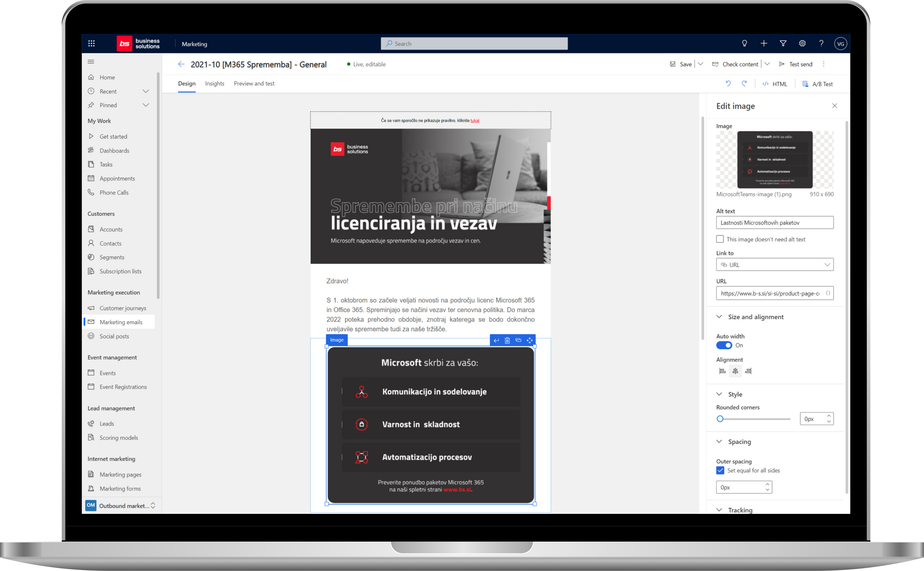This screenshot has width=924, height=571.
Task: Click the lightbulb assistant icon
Action: click(x=744, y=44)
